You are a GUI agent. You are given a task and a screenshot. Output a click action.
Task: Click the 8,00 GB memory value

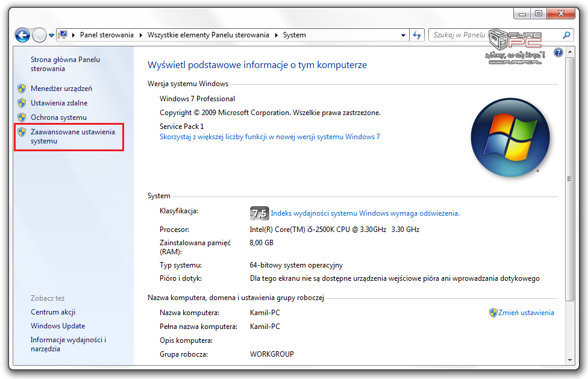click(261, 243)
